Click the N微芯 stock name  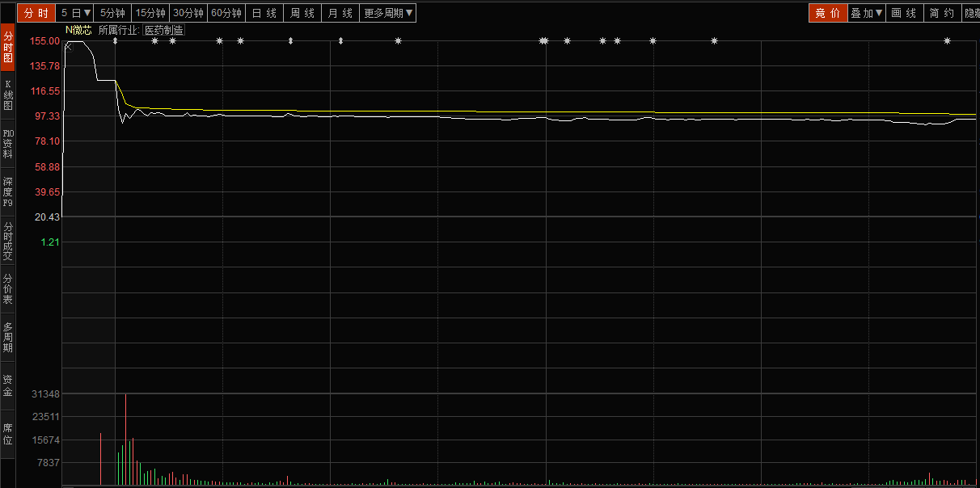[x=78, y=30]
